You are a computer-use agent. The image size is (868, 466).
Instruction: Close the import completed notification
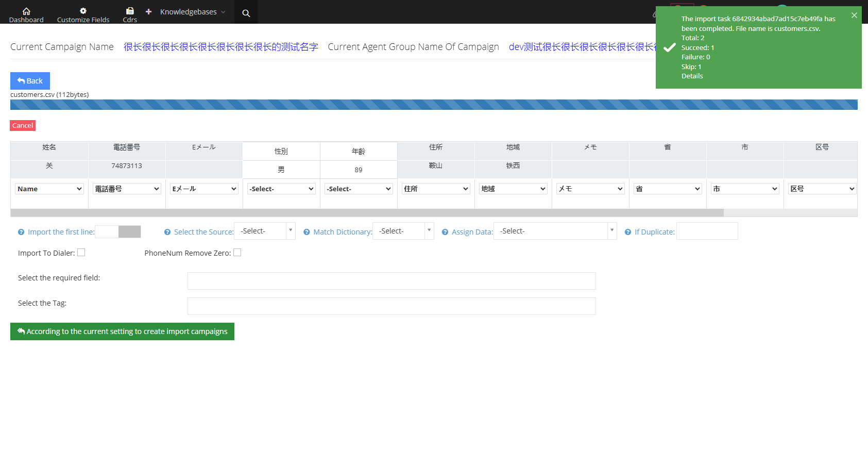click(854, 15)
